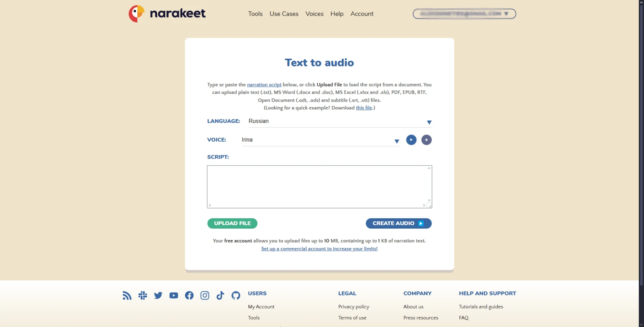Open the TikTok profile icon
Image resolution: width=644 pixels, height=327 pixels.
pyautogui.click(x=220, y=296)
